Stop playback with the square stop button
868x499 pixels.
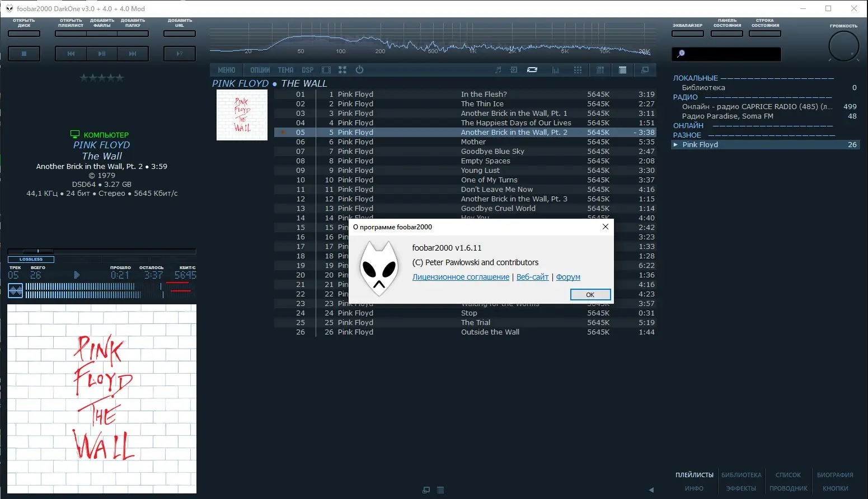click(24, 54)
